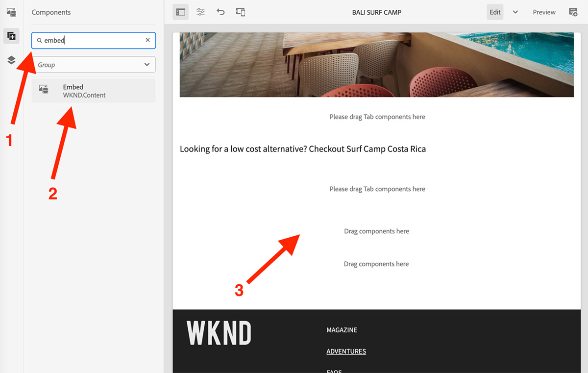The width and height of the screenshot is (588, 373).
Task: Open the Assets panel icon
Action: coord(11,12)
